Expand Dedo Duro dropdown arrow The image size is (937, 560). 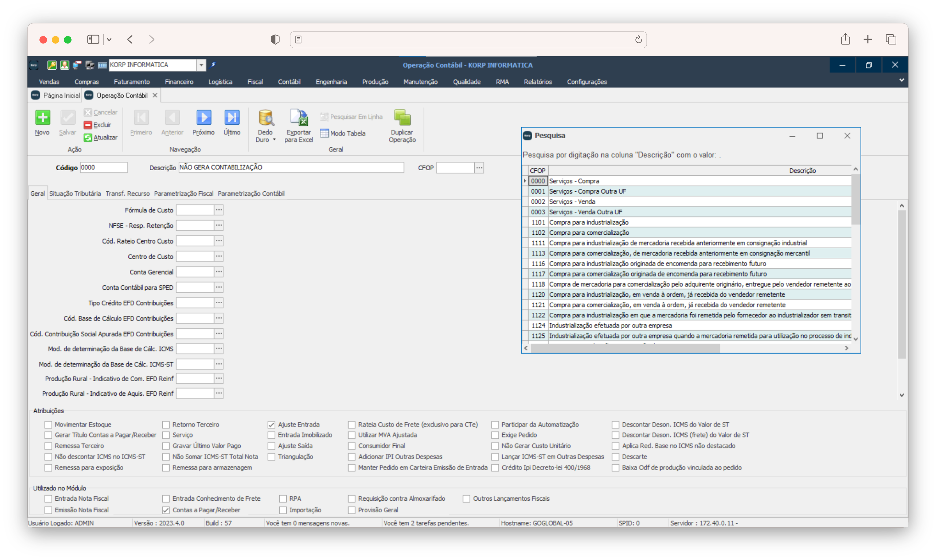[x=274, y=140]
